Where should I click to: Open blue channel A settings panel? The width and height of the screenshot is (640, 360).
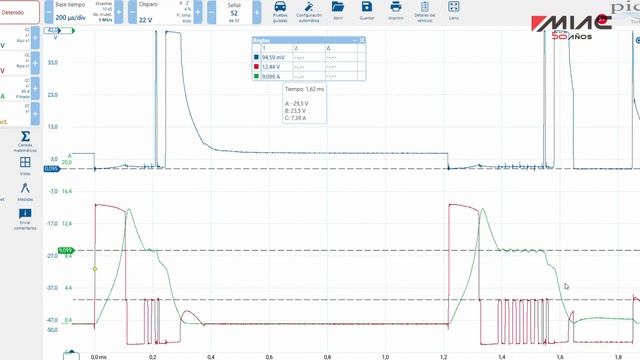coord(15,38)
